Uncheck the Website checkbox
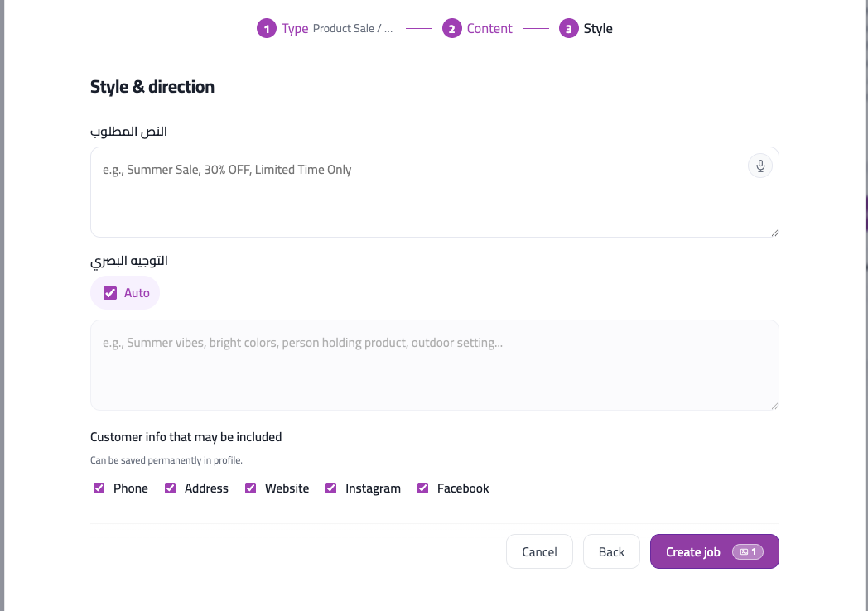 click(250, 488)
